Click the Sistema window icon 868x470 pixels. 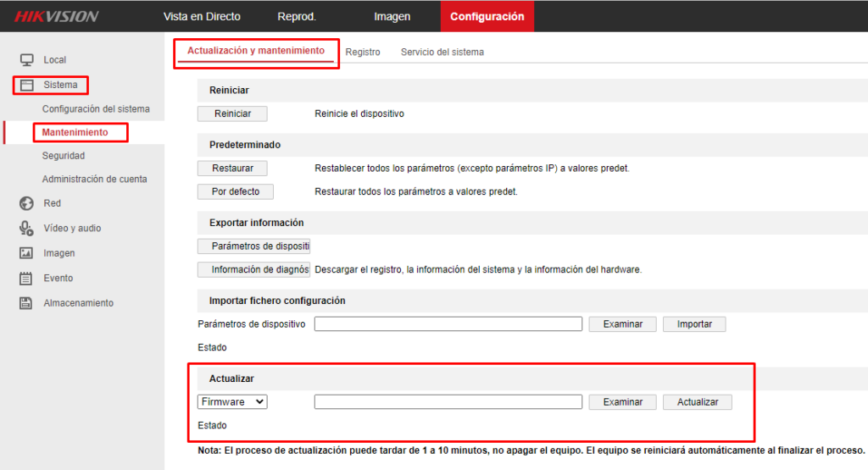click(x=26, y=86)
